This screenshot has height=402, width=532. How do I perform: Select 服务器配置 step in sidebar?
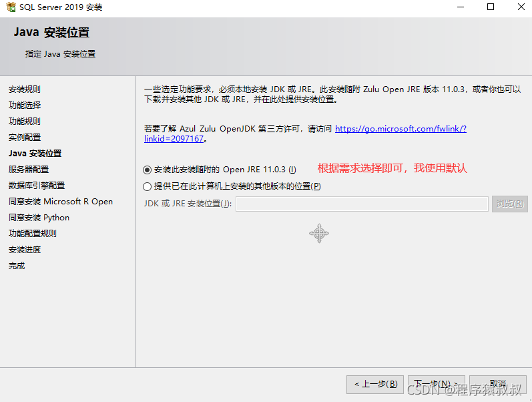(x=29, y=170)
